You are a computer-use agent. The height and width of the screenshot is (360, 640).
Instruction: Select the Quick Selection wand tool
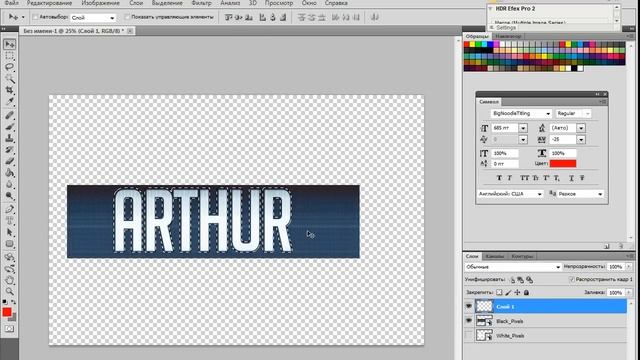[9, 78]
